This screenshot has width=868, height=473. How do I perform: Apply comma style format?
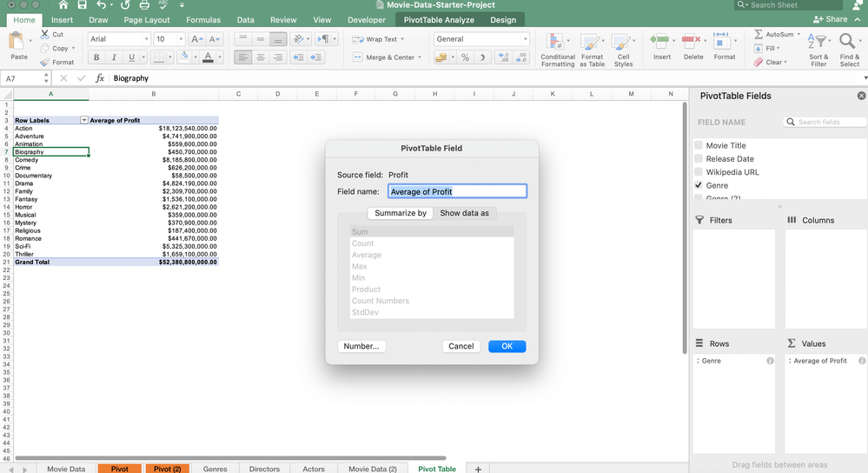pyautogui.click(x=482, y=57)
